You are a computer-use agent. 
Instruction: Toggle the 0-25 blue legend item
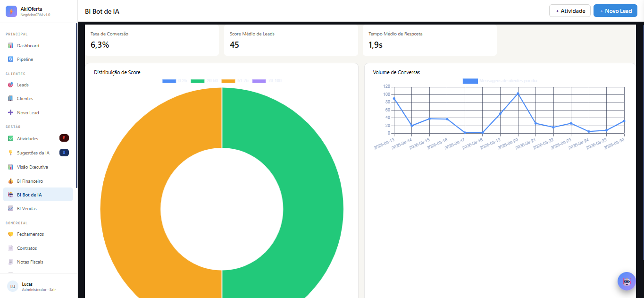175,81
